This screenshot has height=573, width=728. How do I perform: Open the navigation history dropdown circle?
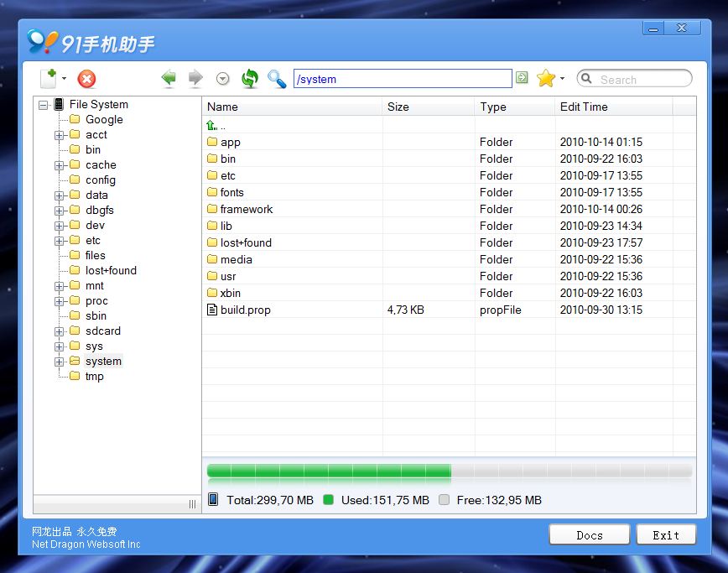223,79
